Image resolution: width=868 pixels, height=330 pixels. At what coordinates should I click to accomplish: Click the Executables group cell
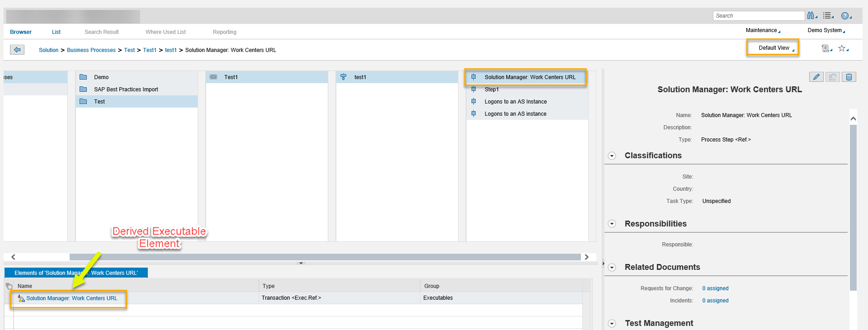(x=501, y=298)
